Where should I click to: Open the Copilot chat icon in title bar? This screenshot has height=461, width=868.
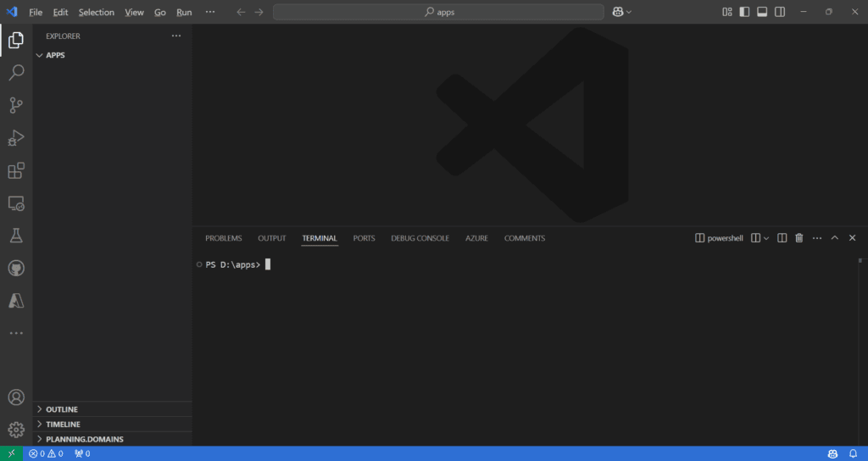(x=618, y=12)
